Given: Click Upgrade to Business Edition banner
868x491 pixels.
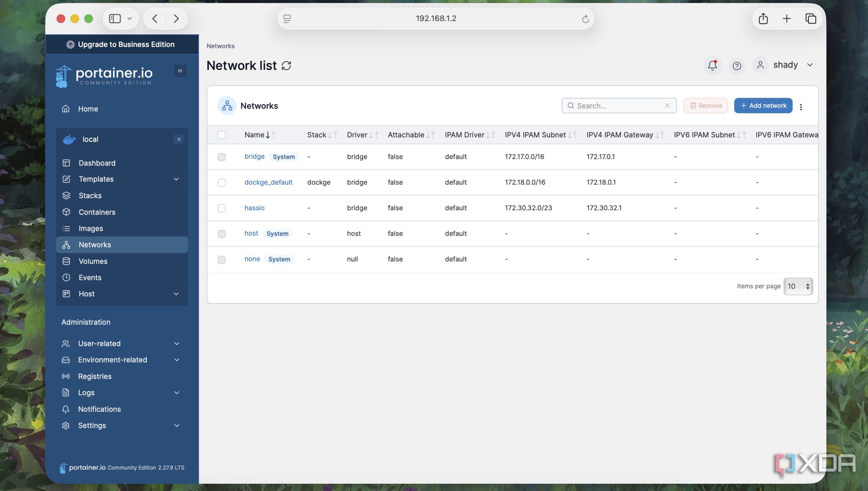Looking at the screenshot, I should tap(122, 45).
